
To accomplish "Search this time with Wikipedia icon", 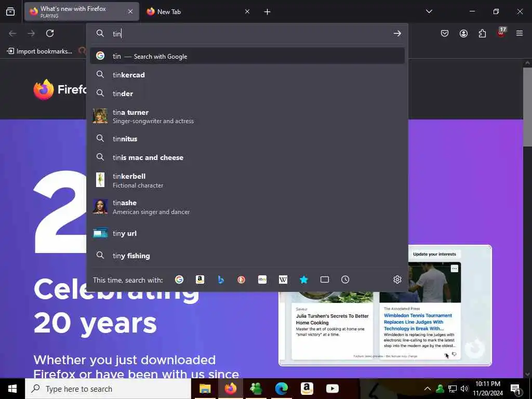I will [x=283, y=280].
